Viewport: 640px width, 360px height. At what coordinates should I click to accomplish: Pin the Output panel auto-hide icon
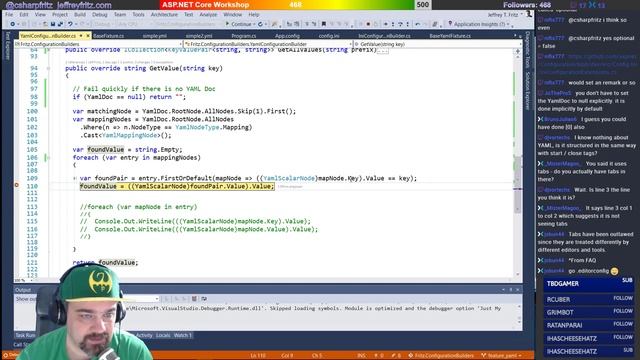(x=511, y=290)
